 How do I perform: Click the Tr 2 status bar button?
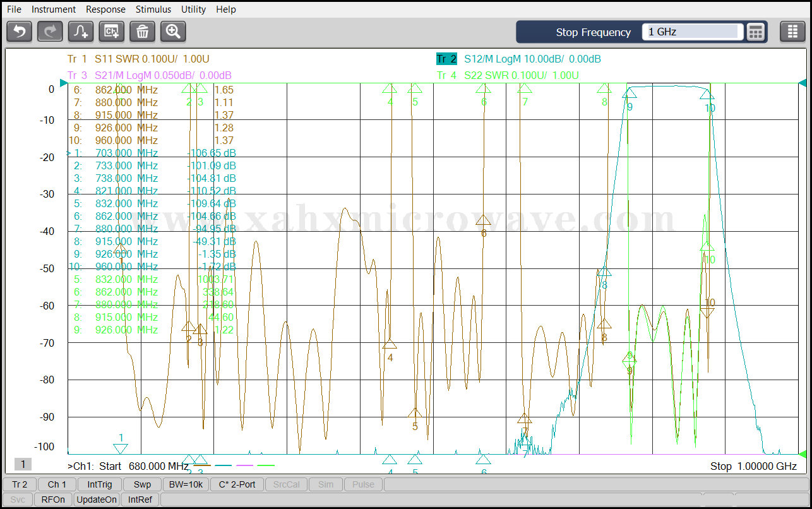[20, 484]
